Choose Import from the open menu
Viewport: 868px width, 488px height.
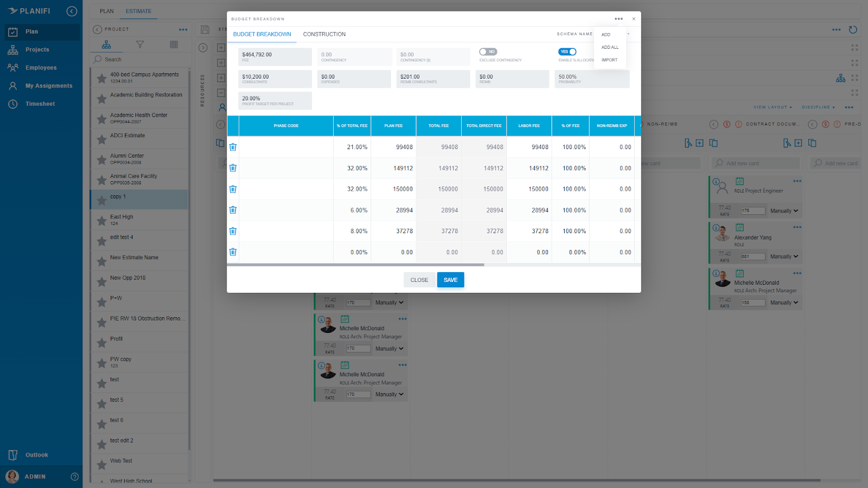pyautogui.click(x=609, y=60)
